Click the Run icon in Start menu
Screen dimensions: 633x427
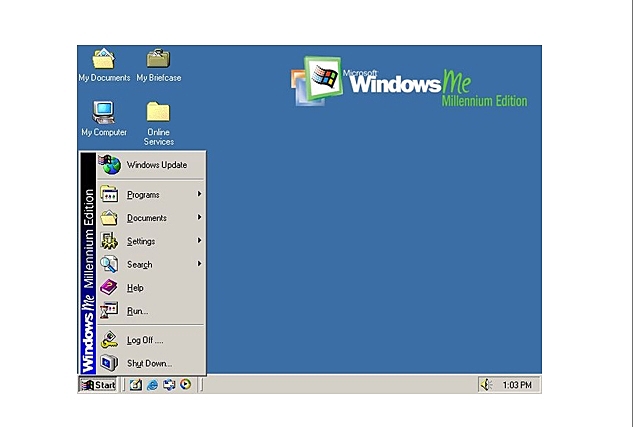109,311
